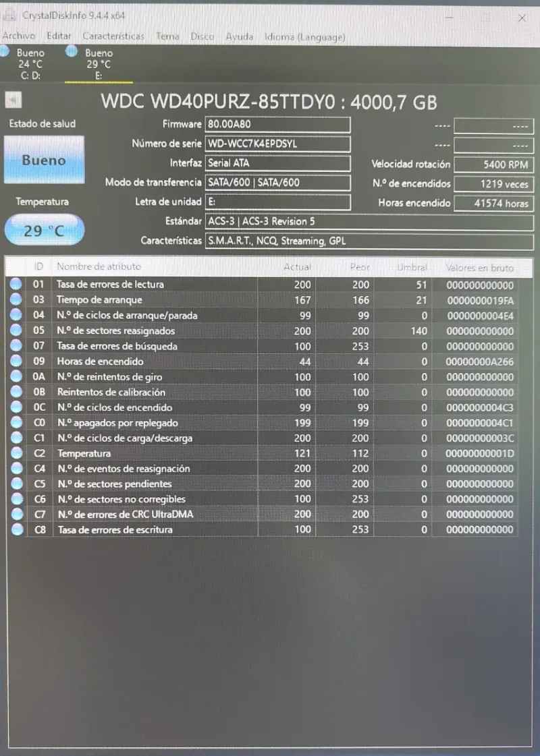Open the Idioma (Language) menu
Viewport: 540px width, 756px height.
tap(304, 37)
